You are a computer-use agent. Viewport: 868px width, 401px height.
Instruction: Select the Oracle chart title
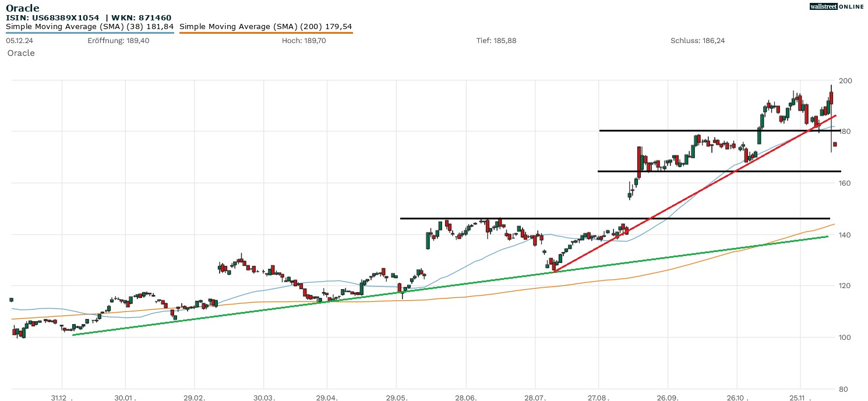[23, 8]
